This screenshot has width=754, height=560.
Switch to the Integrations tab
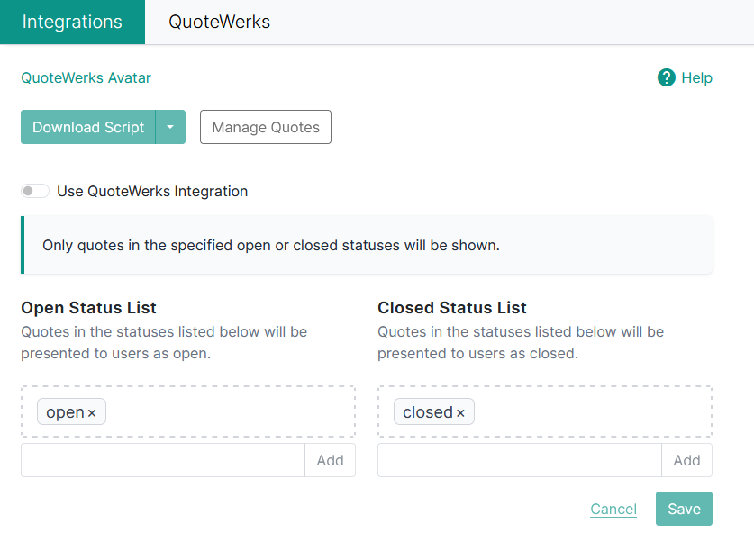[72, 22]
